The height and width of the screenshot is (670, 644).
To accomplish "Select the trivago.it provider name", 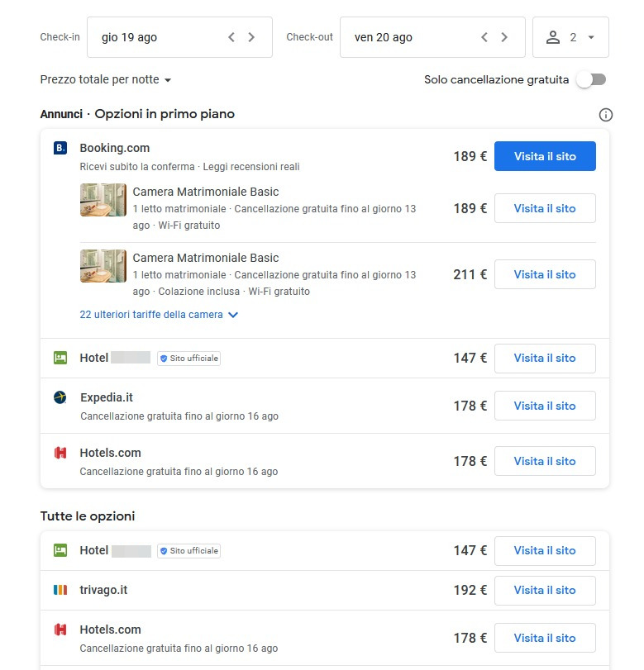I will pyautogui.click(x=103, y=590).
